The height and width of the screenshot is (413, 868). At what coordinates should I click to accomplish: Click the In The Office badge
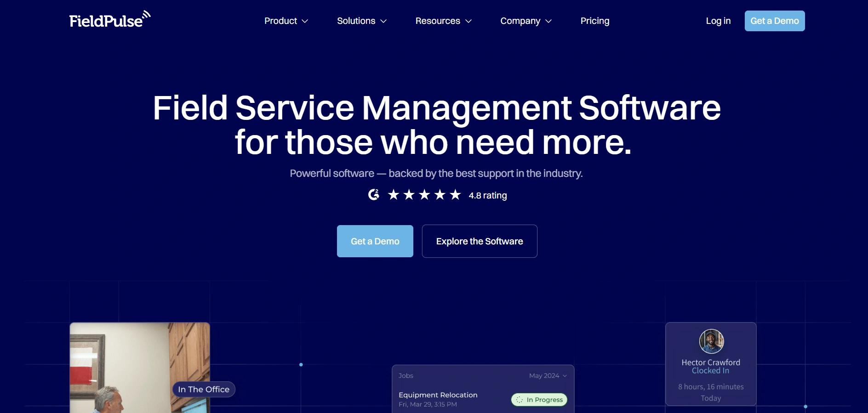point(204,389)
